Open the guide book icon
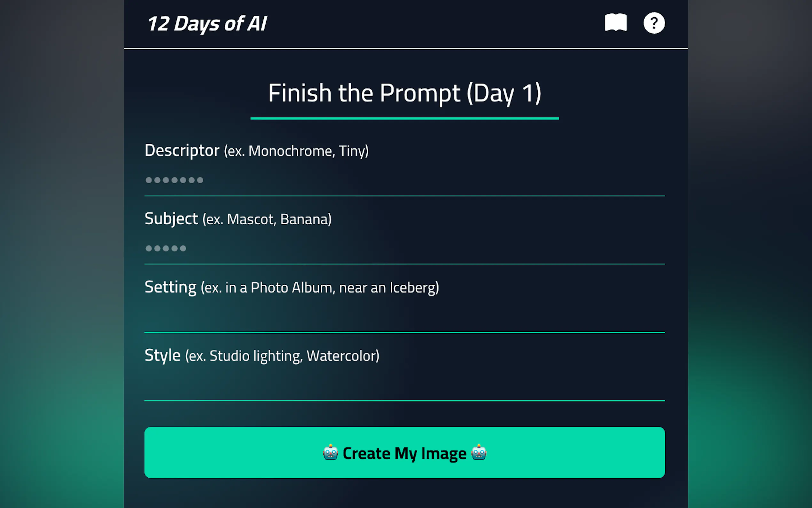 tap(615, 23)
